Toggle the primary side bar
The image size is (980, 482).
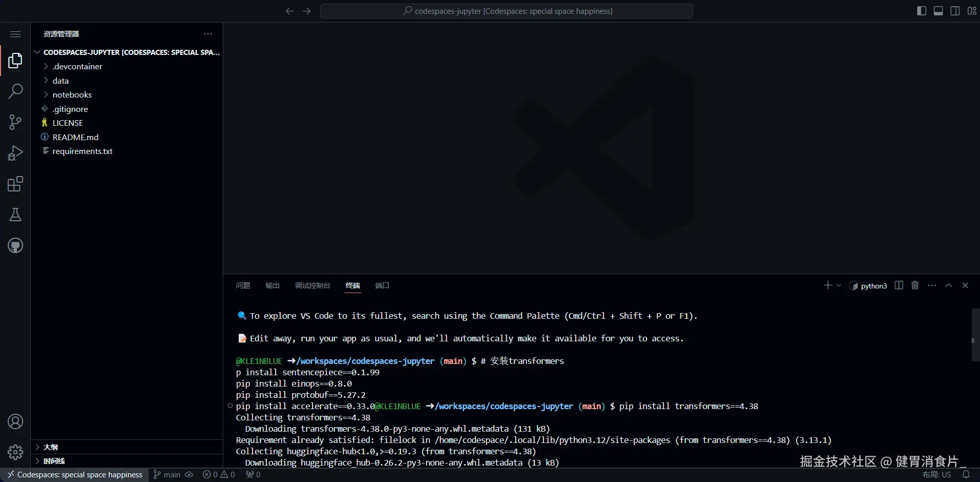[922, 11]
